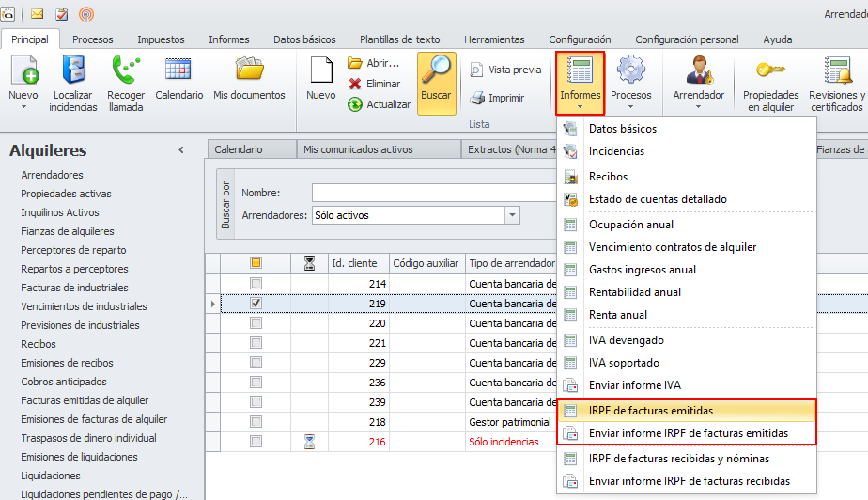The width and height of the screenshot is (868, 500).
Task: Expand the Procesos ribbon dropdown button
Action: point(630,106)
